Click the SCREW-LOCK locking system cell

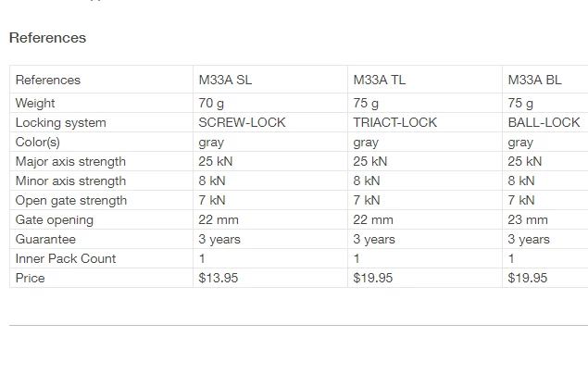click(242, 122)
